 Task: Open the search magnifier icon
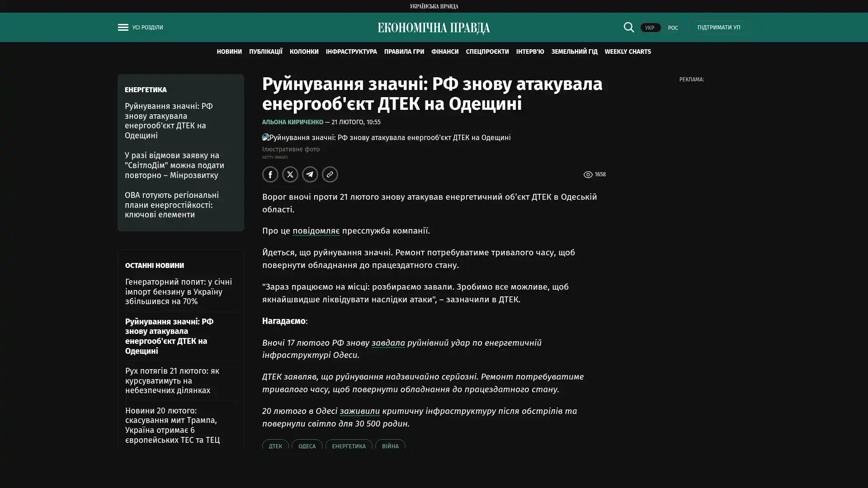(628, 27)
